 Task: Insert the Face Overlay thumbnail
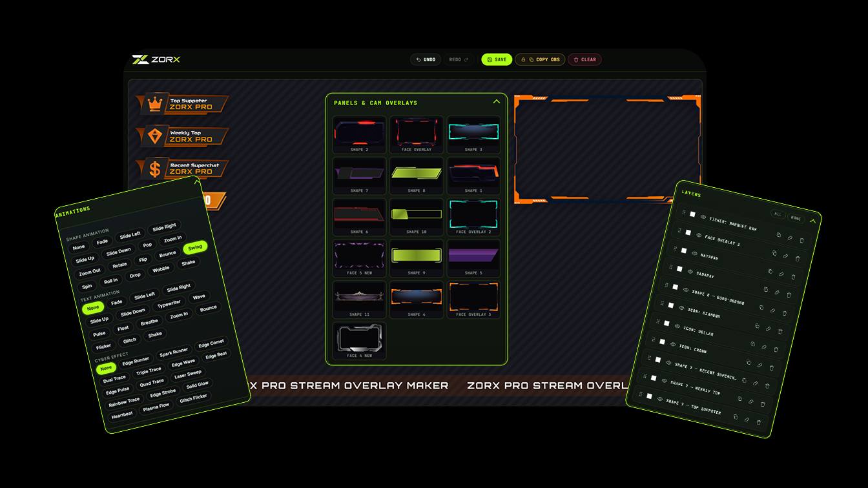(416, 134)
